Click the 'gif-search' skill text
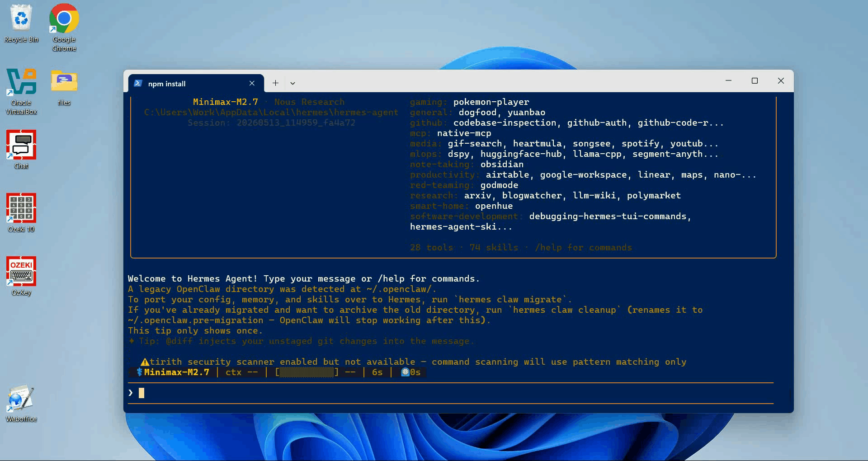 [475, 144]
